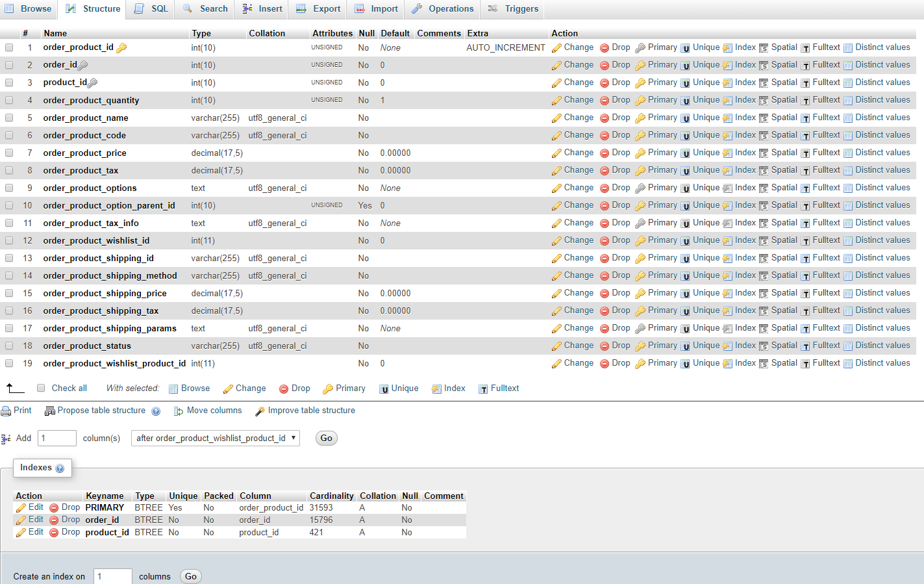Viewport: 924px width, 584px height.
Task: Click the Browse icon in With selected bar
Action: coord(173,389)
